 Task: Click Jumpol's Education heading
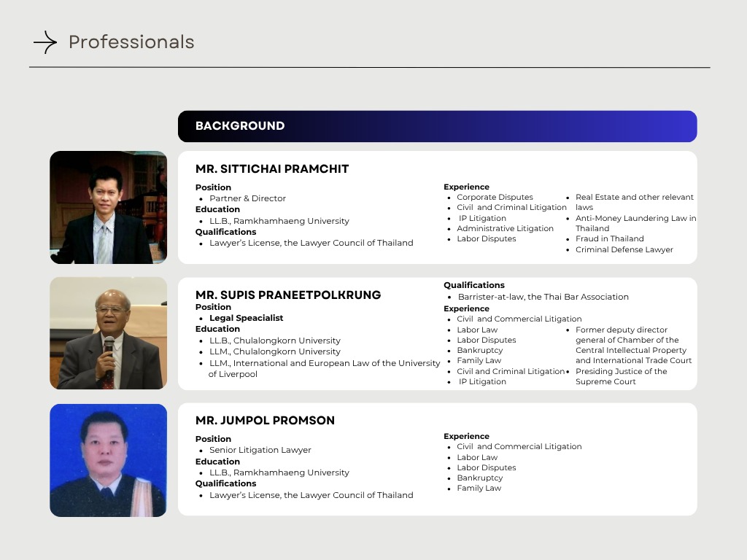point(217,462)
